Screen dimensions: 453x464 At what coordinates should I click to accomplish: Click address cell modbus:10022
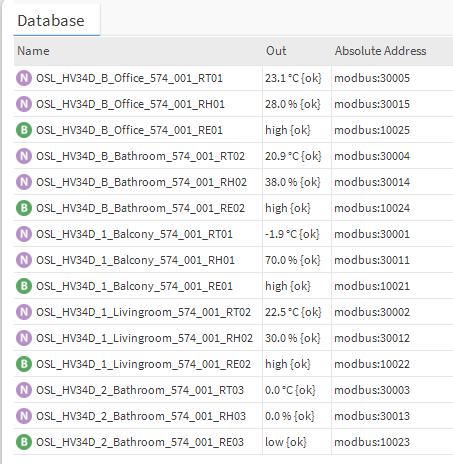coord(372,364)
